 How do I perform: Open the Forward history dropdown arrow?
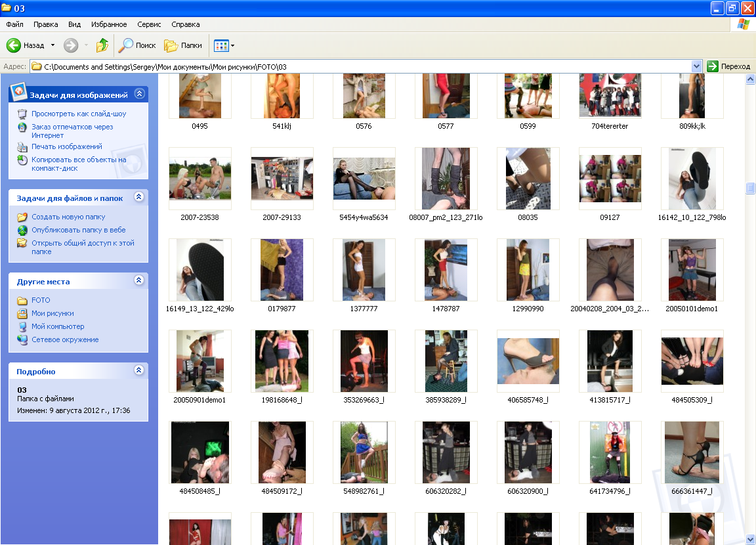click(87, 45)
